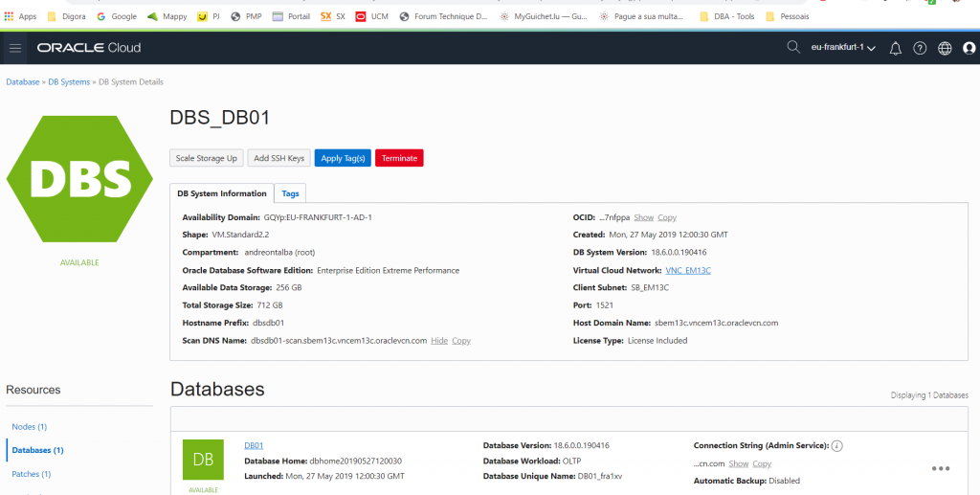Click the Apply Tag(s) button

(x=343, y=158)
